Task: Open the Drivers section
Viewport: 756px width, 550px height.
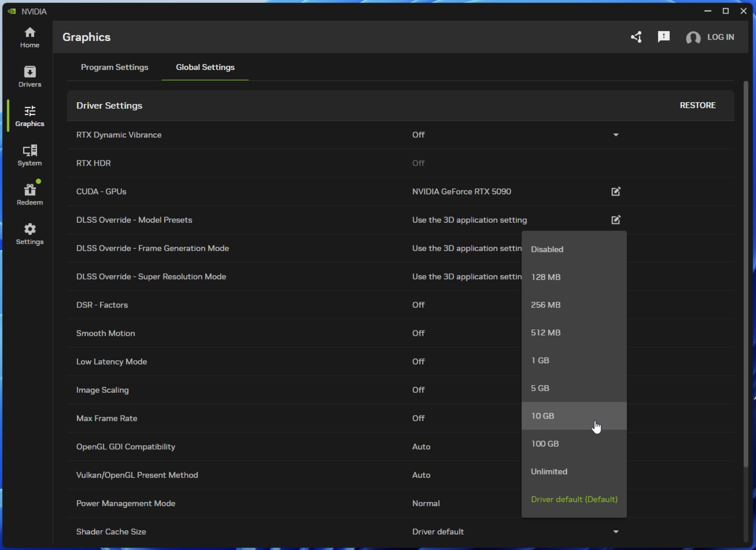Action: (29, 76)
